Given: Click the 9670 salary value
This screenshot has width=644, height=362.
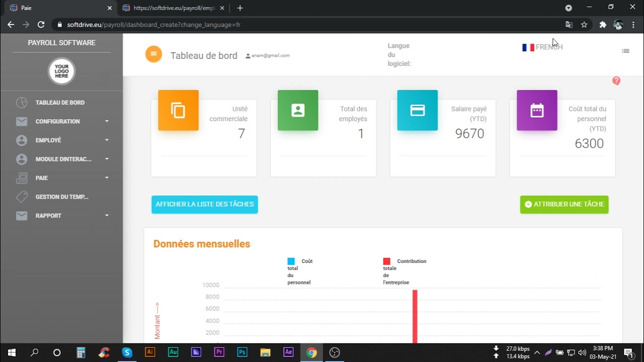Looking at the screenshot, I should pyautogui.click(x=469, y=134).
